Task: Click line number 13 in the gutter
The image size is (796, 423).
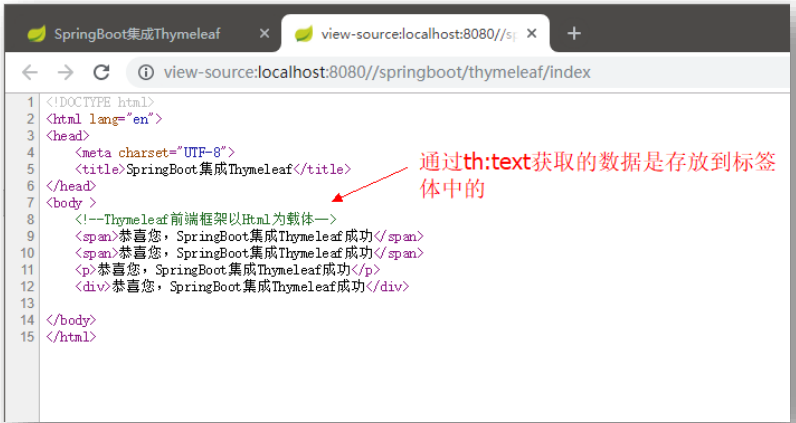Action: (27, 303)
